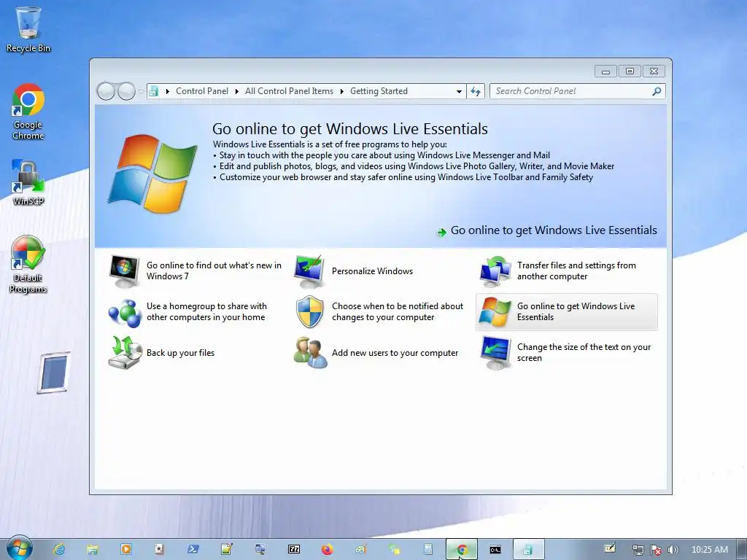Open the Start menu orb
Image resolution: width=747 pixels, height=560 pixels.
[x=20, y=549]
